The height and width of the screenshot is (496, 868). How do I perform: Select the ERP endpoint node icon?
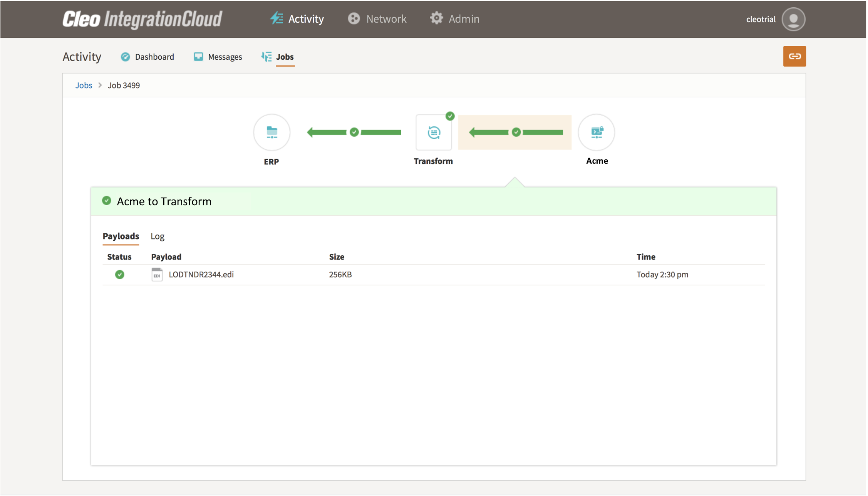[x=271, y=132]
